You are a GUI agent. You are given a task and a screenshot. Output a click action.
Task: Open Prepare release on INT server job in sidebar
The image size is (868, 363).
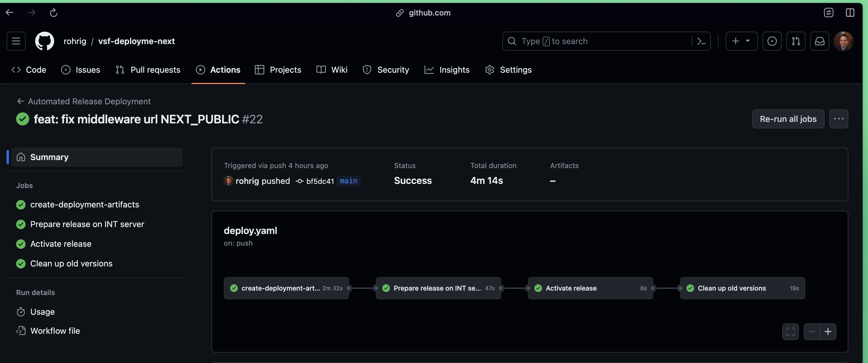87,224
